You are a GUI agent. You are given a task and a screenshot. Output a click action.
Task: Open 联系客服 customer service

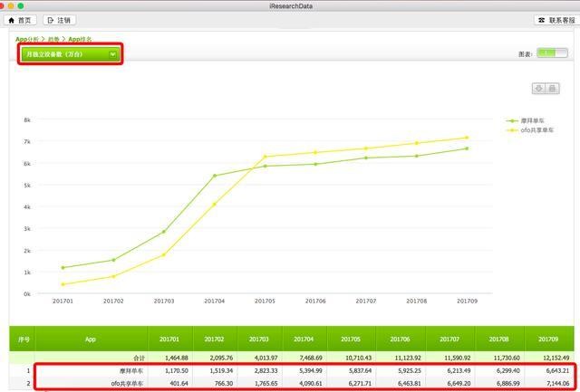pyautogui.click(x=548, y=20)
